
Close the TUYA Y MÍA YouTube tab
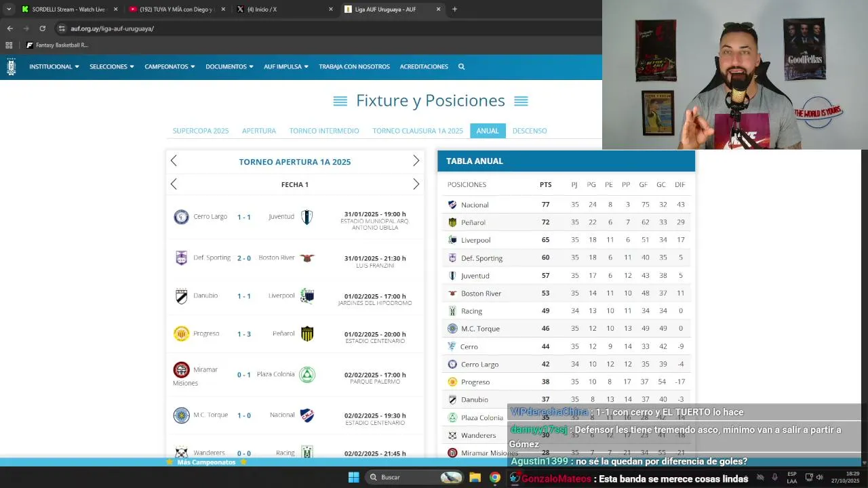[223, 9]
